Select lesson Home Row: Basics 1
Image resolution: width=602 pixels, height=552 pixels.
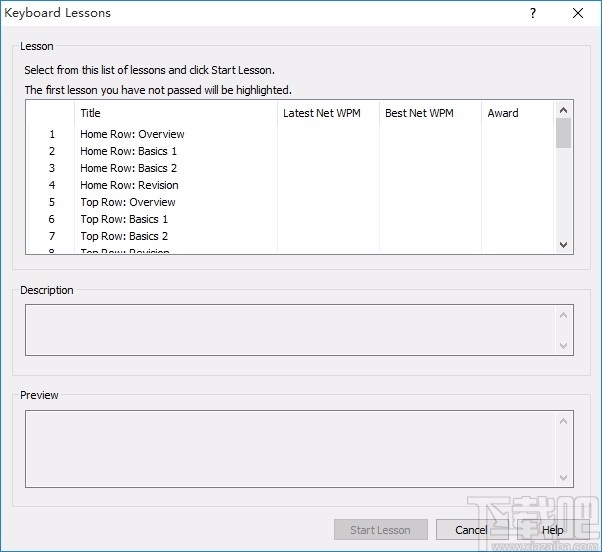coord(129,151)
